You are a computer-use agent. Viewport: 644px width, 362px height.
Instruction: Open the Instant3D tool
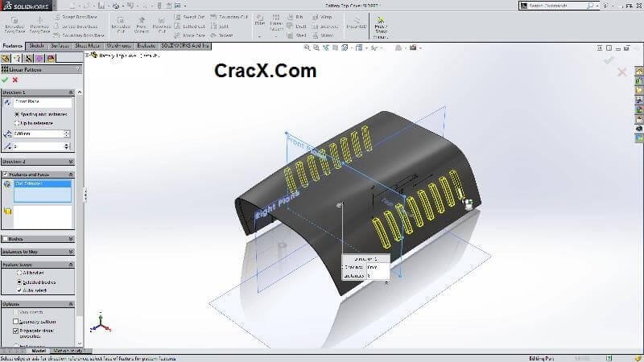coord(356,23)
